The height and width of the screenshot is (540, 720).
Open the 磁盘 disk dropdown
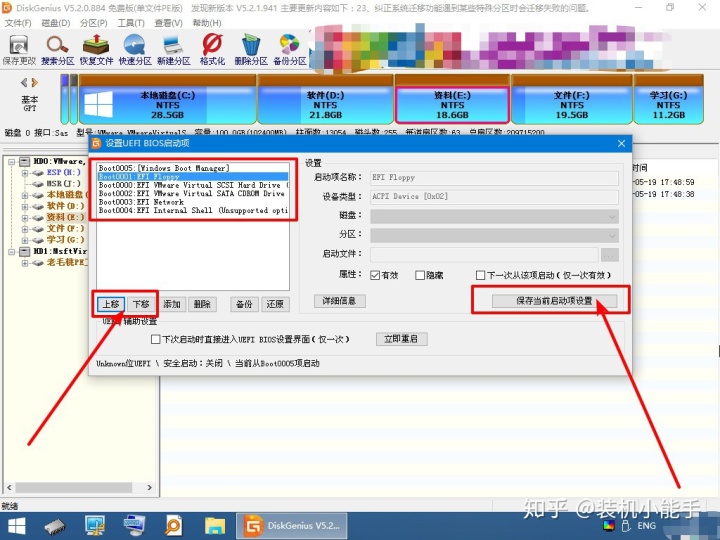495,216
